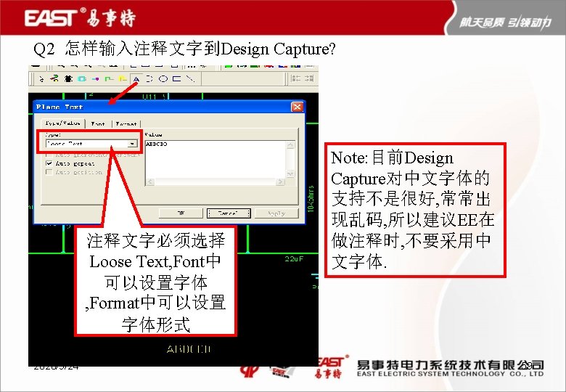Image resolution: width=566 pixels, height=392 pixels.
Task: Select the pointer tool in the Design Capture toolbar
Action: [41, 78]
